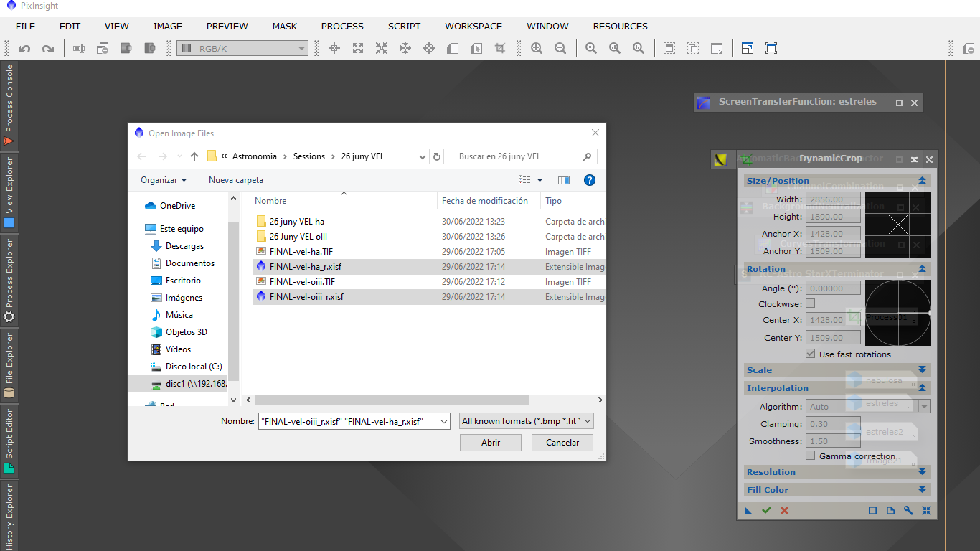The height and width of the screenshot is (551, 980).
Task: Enable the Clockwise checkbox
Action: point(811,303)
